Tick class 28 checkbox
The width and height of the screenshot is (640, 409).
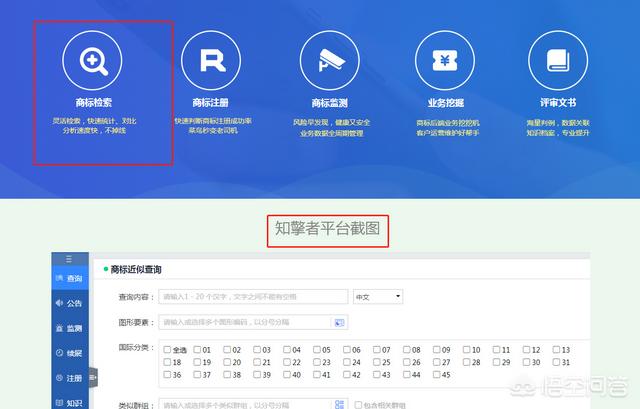tap(467, 362)
